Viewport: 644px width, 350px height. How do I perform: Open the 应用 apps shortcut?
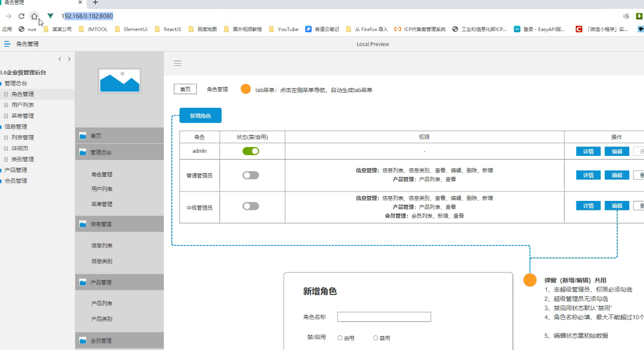point(7,29)
